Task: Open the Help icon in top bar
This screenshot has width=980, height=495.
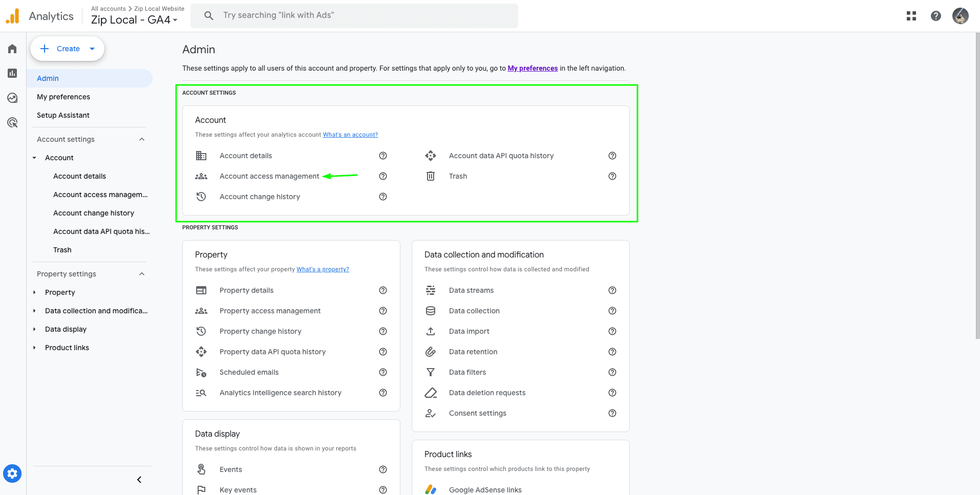Action: pyautogui.click(x=936, y=16)
